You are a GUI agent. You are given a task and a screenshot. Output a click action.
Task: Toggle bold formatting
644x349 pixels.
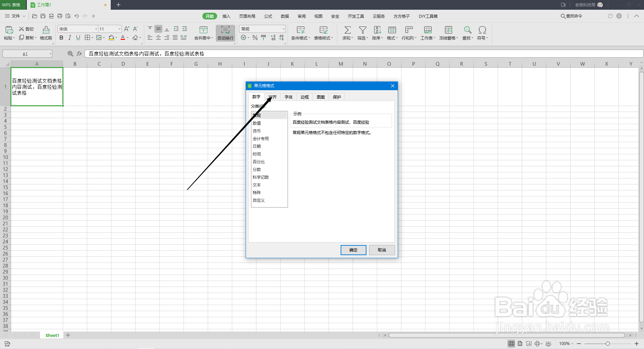click(61, 38)
